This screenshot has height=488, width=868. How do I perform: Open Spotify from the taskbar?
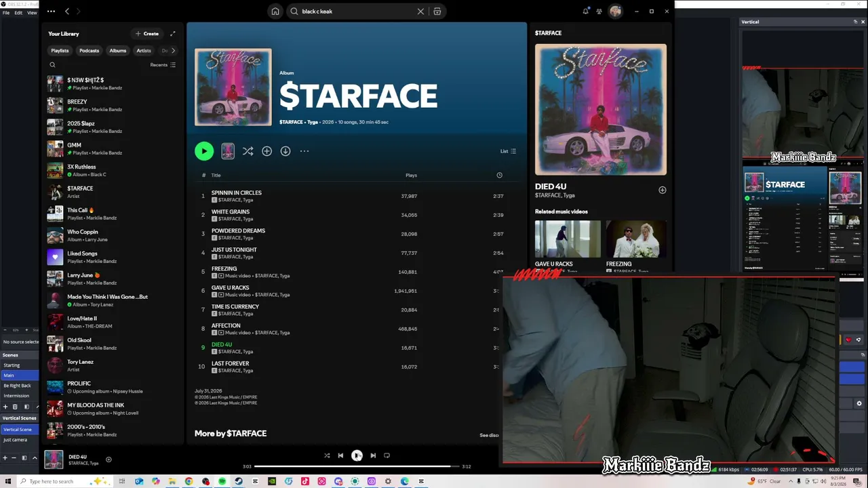[222, 481]
